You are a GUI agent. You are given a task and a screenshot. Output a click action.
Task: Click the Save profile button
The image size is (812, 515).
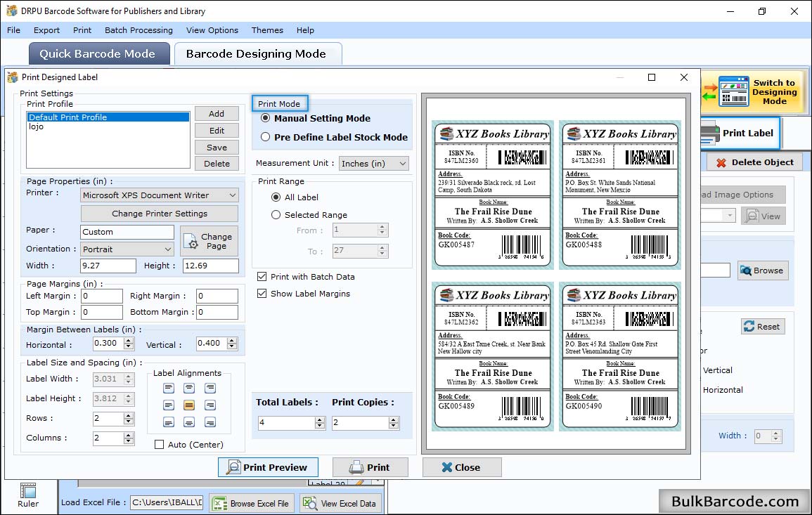point(217,148)
